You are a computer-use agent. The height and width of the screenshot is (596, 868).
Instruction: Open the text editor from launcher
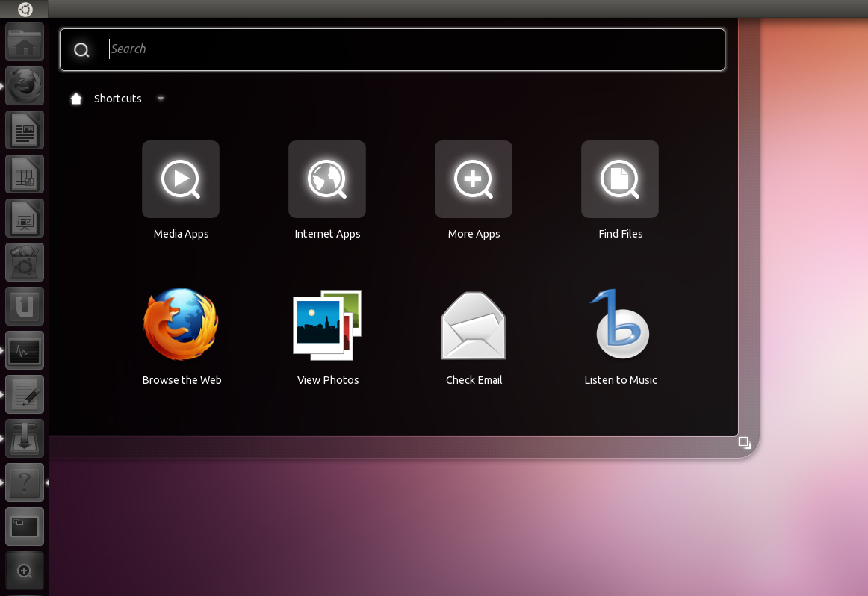click(x=25, y=394)
